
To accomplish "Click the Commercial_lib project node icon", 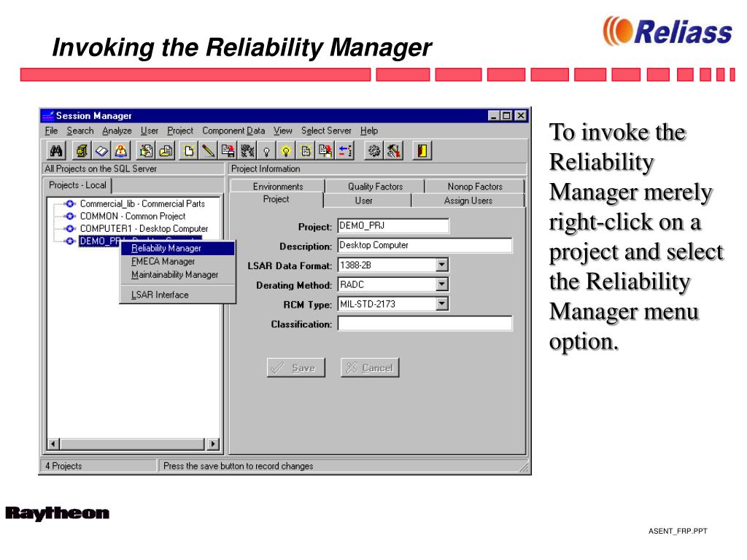I will (x=70, y=204).
